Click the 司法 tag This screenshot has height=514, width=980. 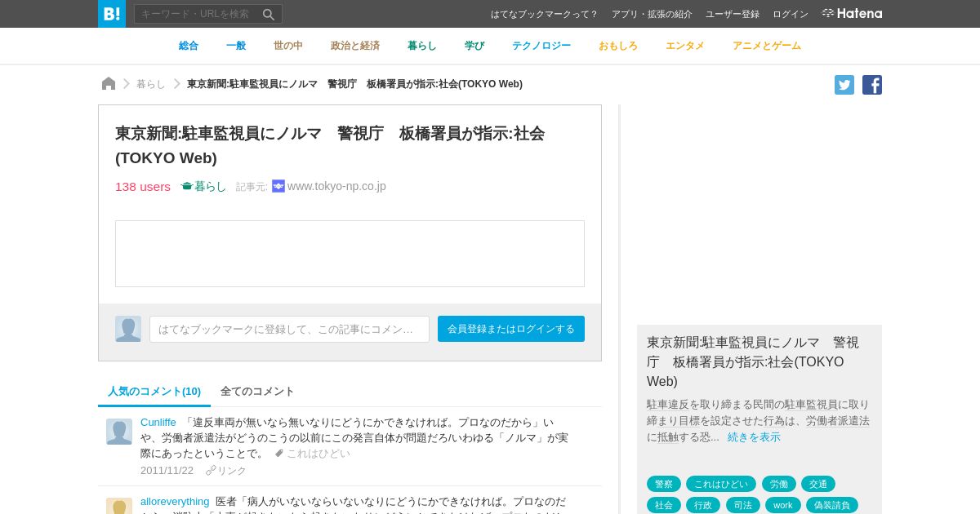coord(743,505)
